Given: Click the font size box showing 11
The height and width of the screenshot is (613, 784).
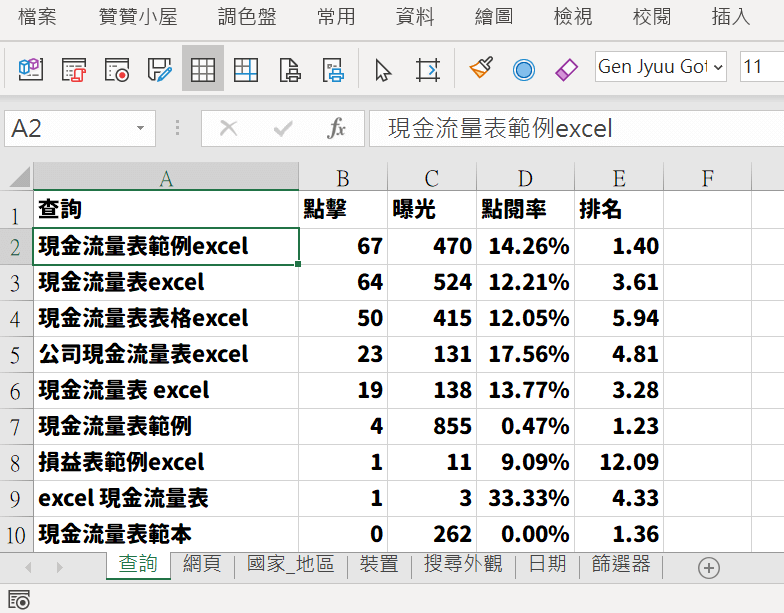Looking at the screenshot, I should (x=762, y=66).
